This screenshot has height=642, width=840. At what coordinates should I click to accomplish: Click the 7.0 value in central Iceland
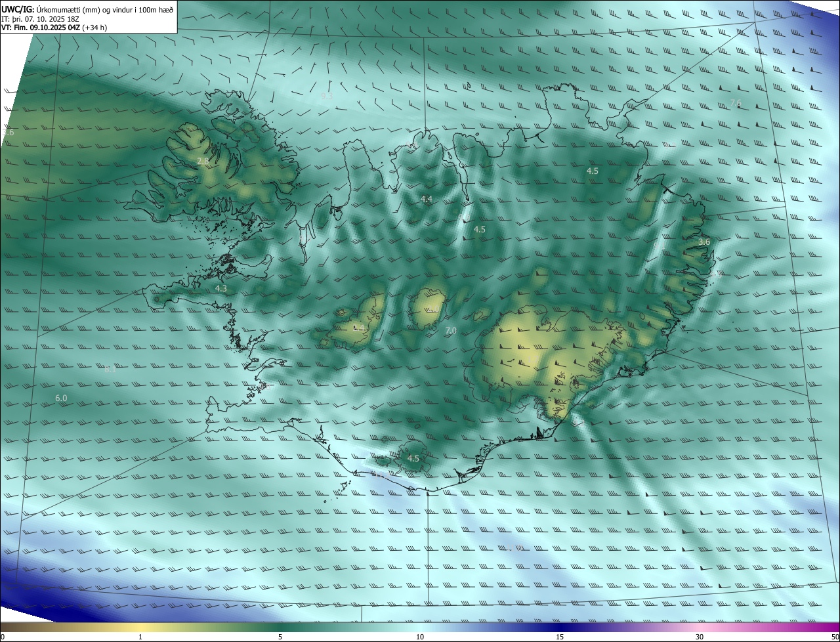coord(451,331)
